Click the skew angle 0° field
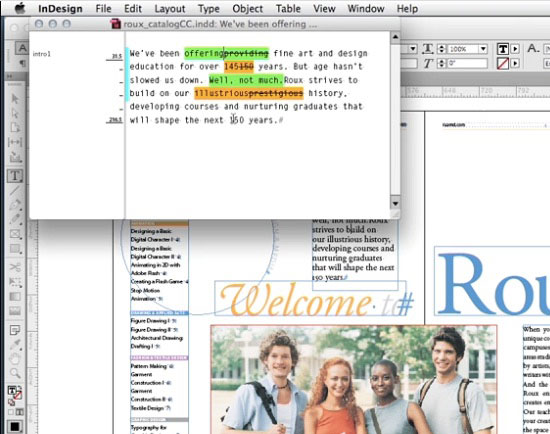Viewport: 550px width, 434px height. [467, 64]
